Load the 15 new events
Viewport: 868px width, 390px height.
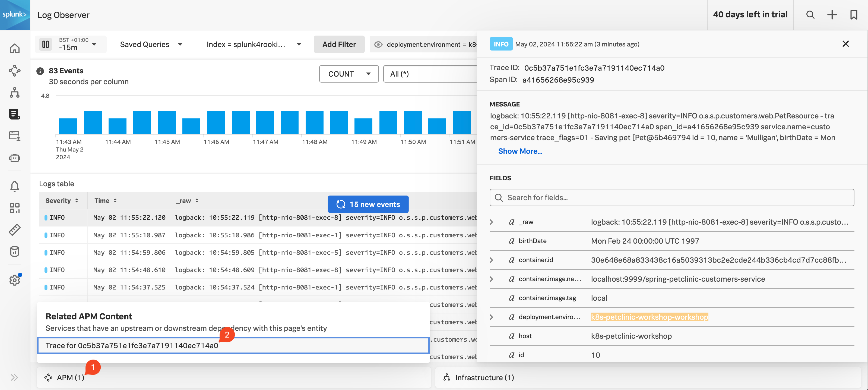pos(368,204)
